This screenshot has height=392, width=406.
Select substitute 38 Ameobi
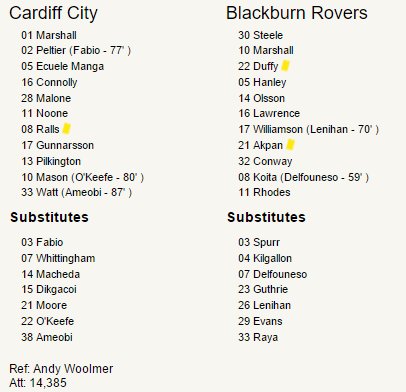coord(47,337)
